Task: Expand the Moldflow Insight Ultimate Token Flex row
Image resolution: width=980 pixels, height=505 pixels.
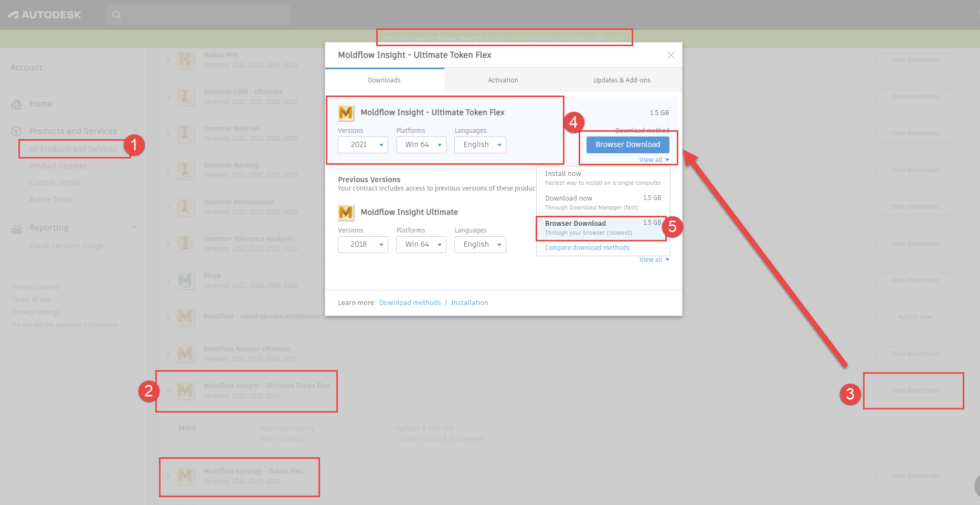Action: click(168, 391)
